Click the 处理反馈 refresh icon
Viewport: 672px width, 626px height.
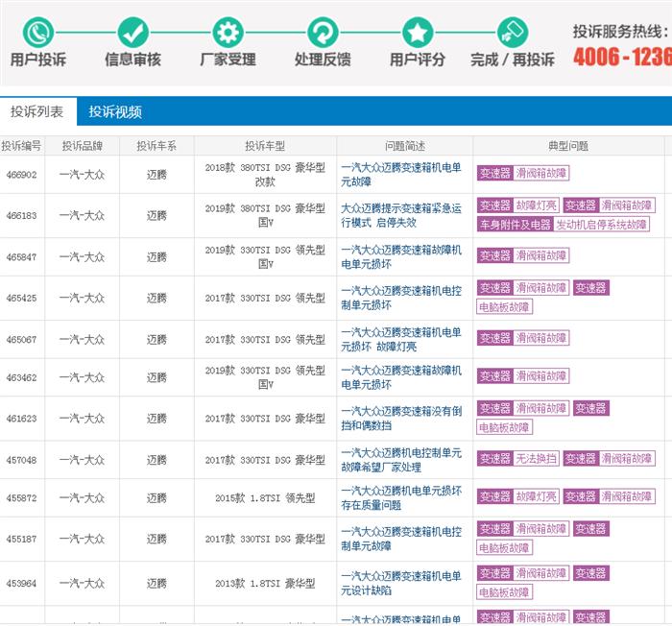tap(323, 33)
